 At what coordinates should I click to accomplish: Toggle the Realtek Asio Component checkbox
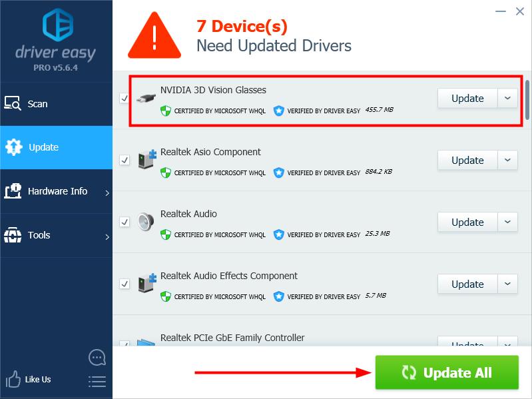[125, 160]
